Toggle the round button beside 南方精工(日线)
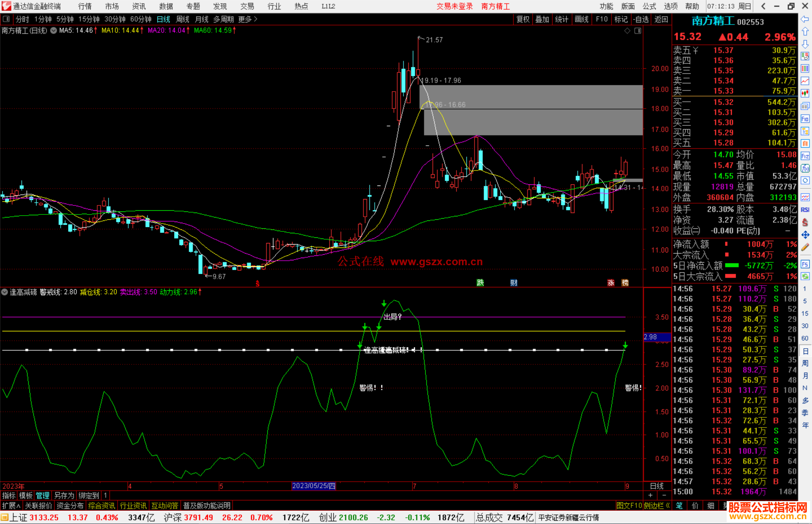 click(x=54, y=30)
